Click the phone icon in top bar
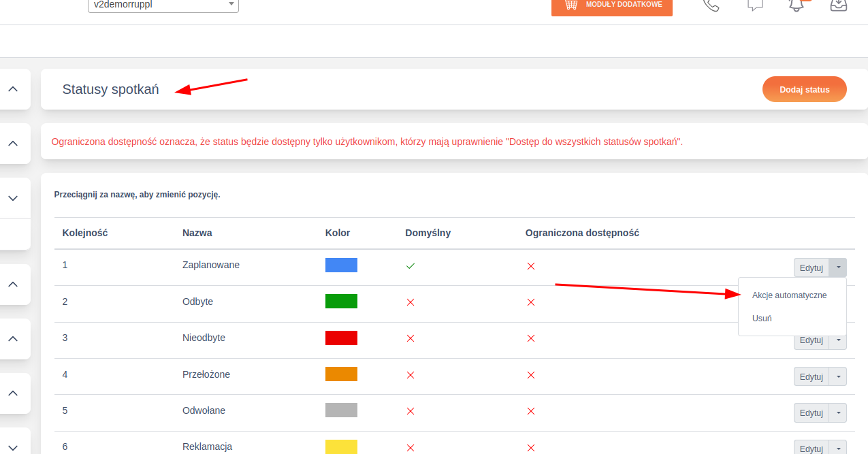Viewport: 868px width, 454px height. tap(711, 5)
